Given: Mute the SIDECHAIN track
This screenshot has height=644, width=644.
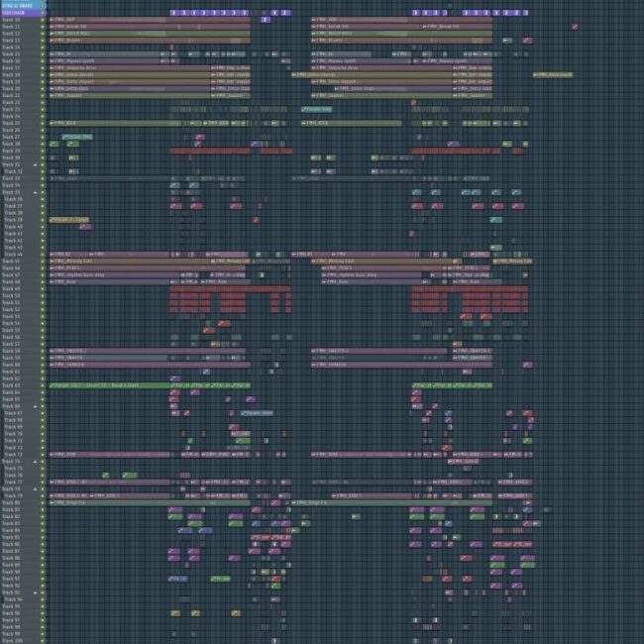Looking at the screenshot, I should [x=43, y=12].
